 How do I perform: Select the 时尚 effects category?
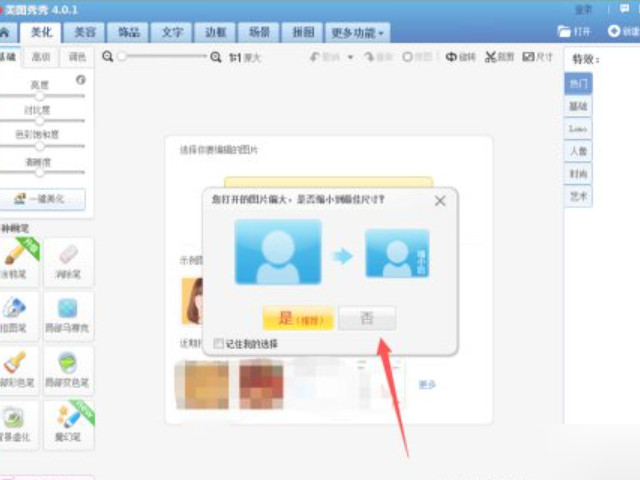pos(578,174)
